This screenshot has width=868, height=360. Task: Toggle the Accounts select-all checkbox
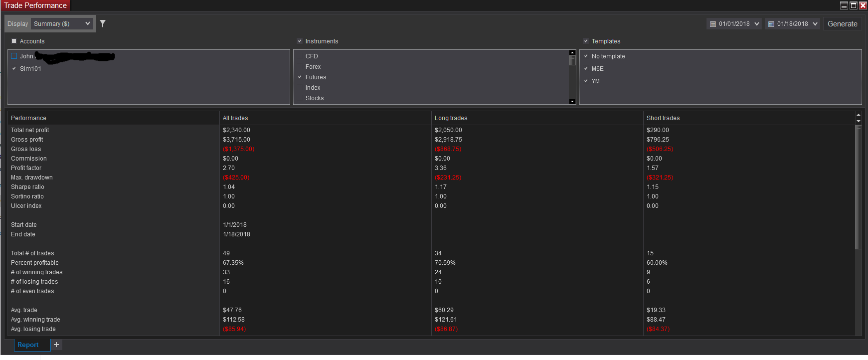[14, 41]
